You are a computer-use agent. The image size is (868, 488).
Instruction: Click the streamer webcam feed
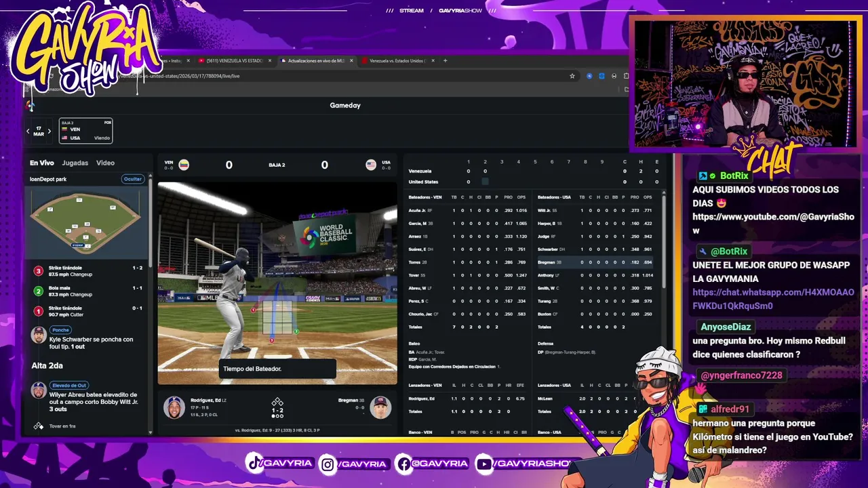coord(744,83)
